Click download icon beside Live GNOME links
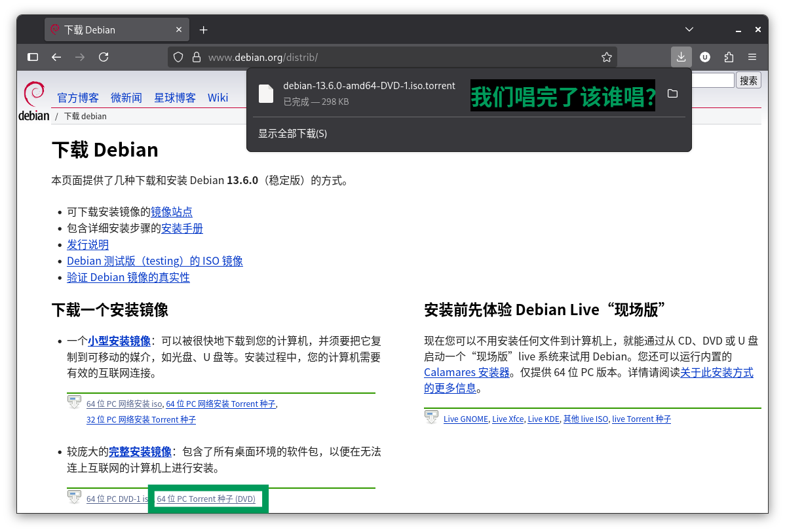This screenshot has height=532, width=785. tap(431, 417)
